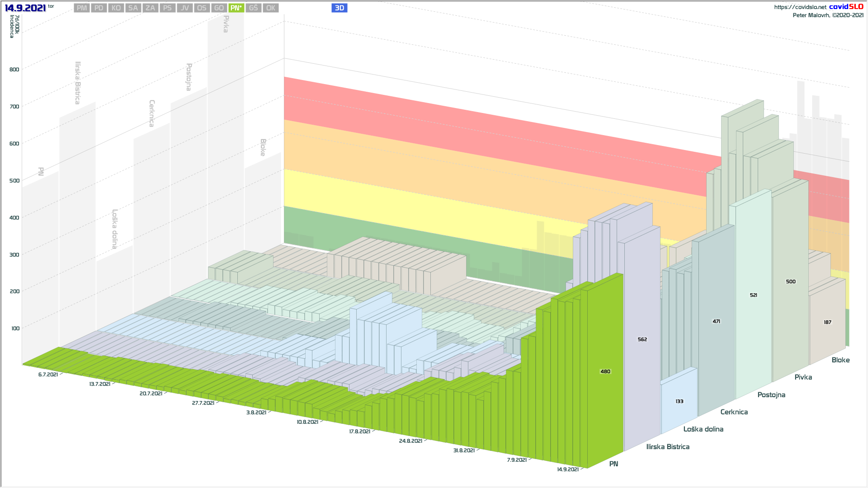The image size is (868, 488).
Task: Open the KO region tab
Action: point(116,8)
